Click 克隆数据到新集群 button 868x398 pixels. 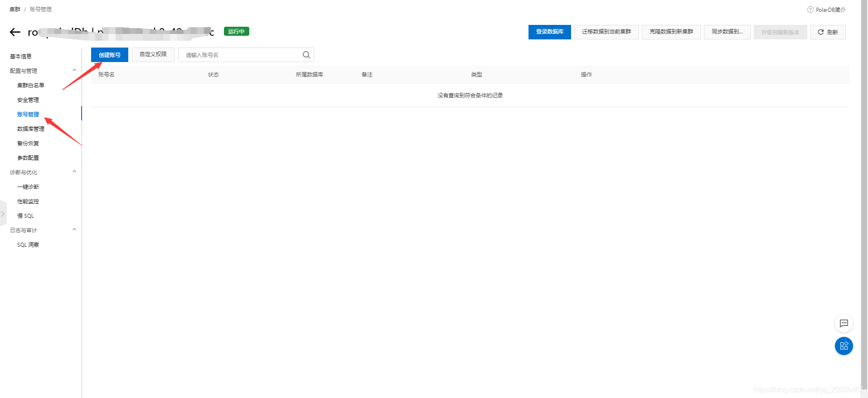coord(671,32)
